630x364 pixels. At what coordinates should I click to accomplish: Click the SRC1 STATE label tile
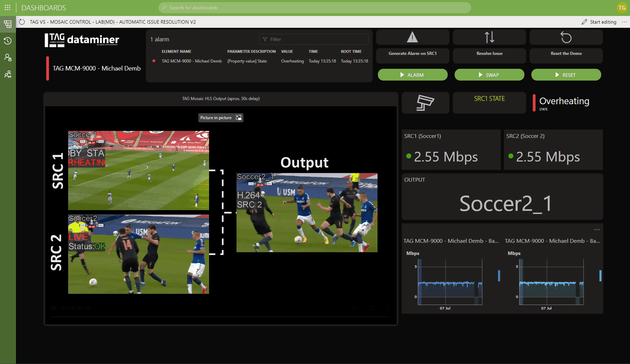(x=489, y=103)
